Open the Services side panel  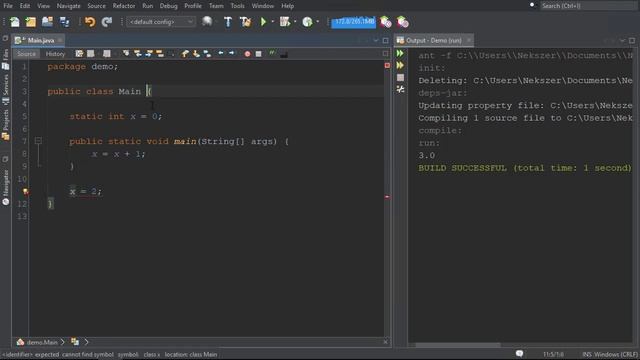coord(6,89)
